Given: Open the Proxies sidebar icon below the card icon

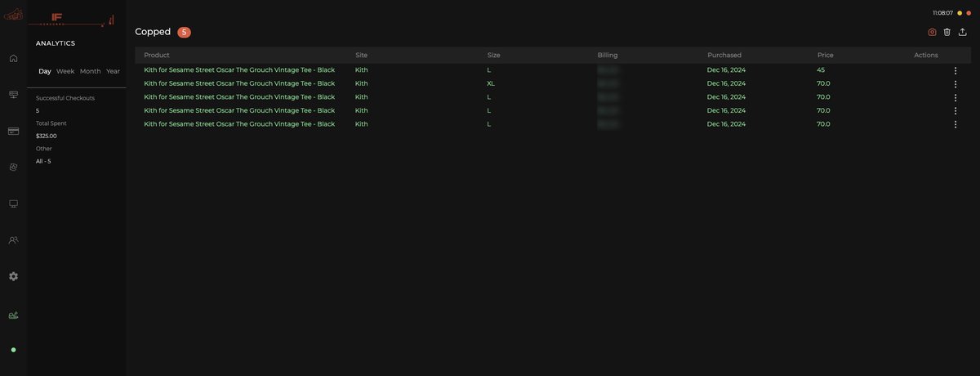Looking at the screenshot, I should (x=13, y=167).
